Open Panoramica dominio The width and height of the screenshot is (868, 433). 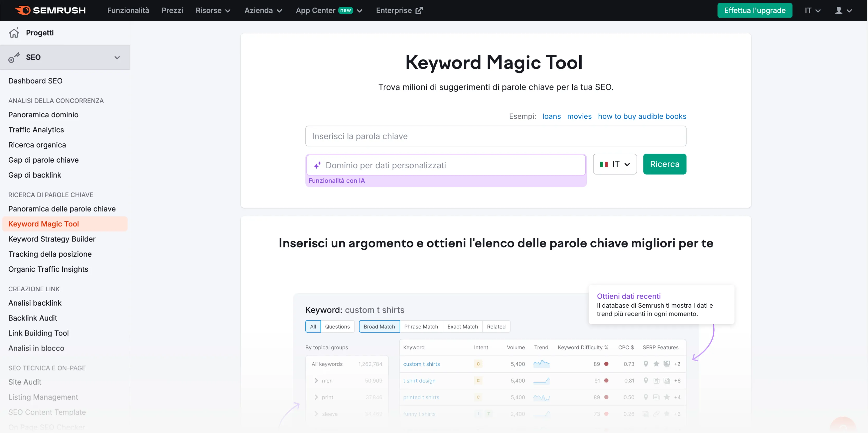tap(43, 115)
